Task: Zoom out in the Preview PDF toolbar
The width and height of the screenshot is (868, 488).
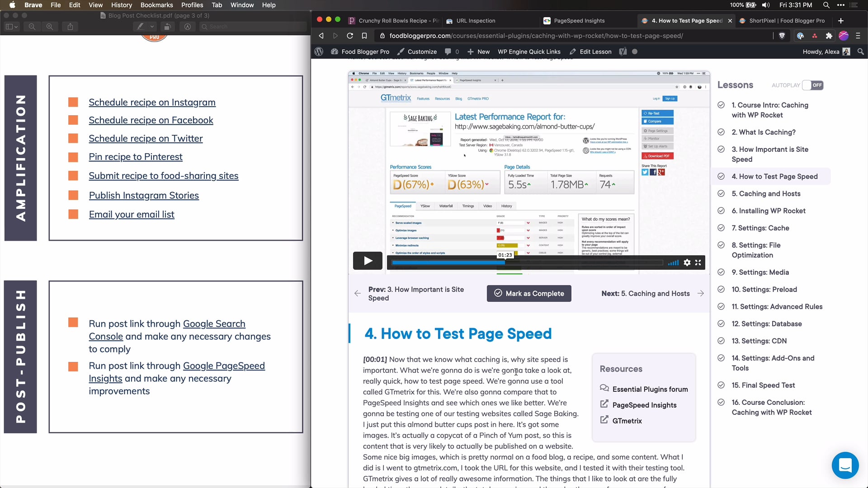Action: [32, 27]
